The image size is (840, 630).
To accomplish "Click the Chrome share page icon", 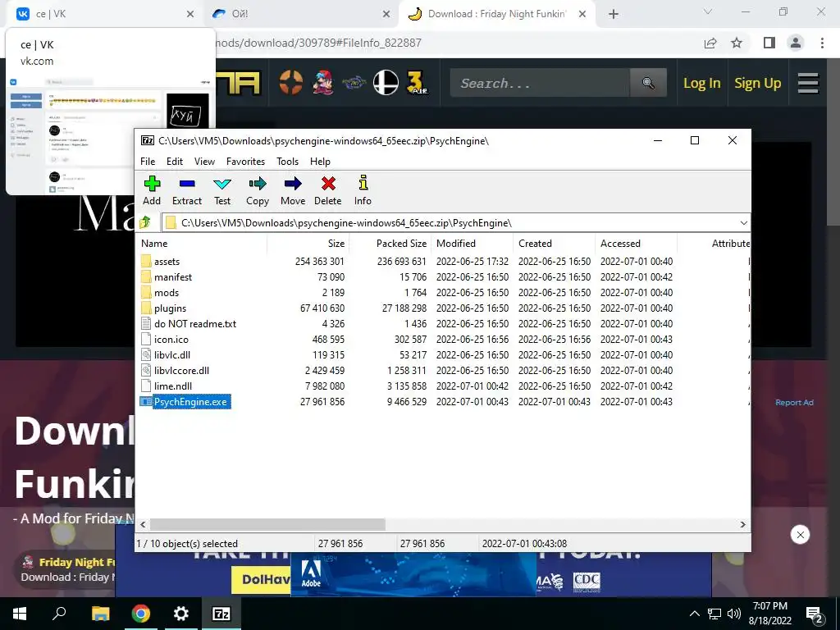I will pos(710,43).
